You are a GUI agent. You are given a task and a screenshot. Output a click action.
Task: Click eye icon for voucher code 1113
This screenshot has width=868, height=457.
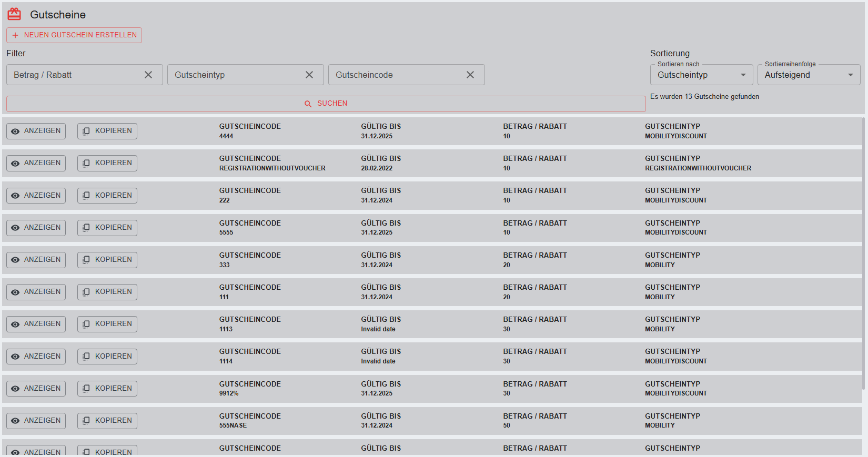click(x=15, y=324)
